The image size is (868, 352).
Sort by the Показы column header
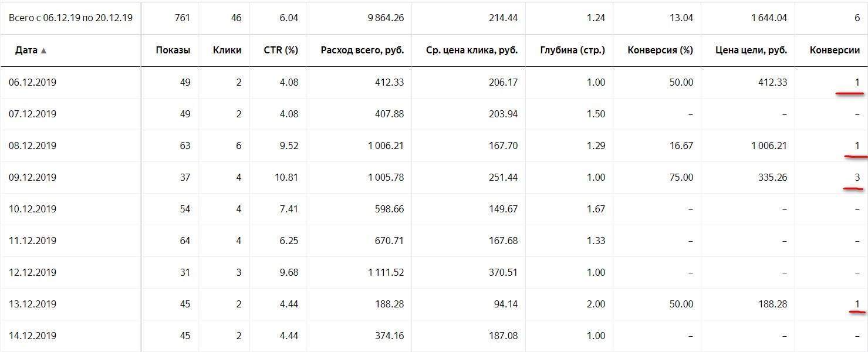[x=173, y=50]
